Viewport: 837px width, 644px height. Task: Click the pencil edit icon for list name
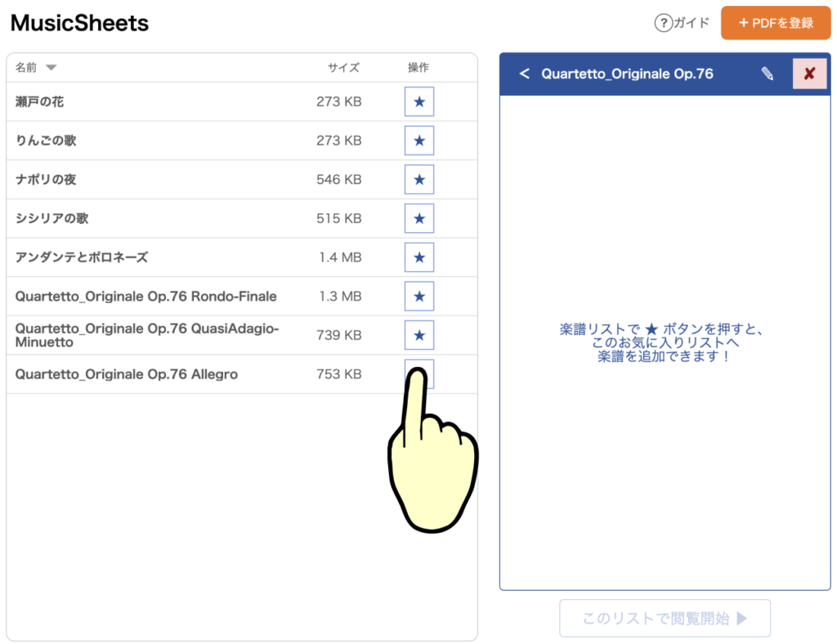tap(767, 74)
